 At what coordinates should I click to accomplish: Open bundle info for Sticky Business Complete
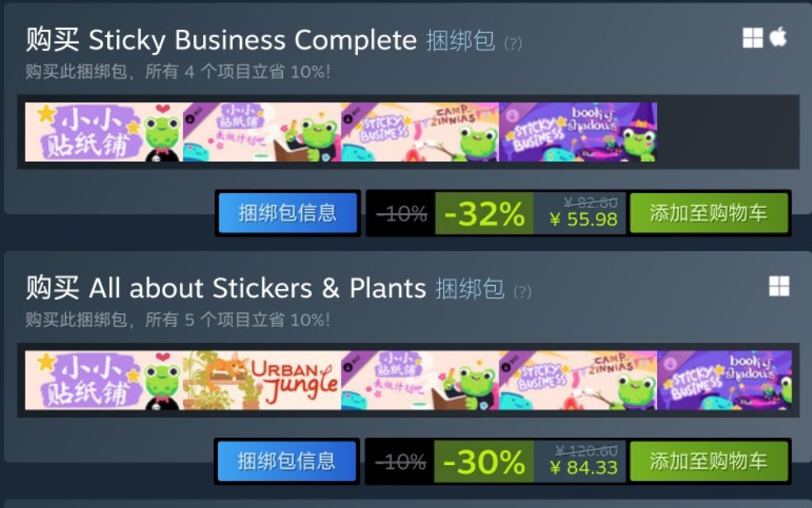(x=287, y=213)
